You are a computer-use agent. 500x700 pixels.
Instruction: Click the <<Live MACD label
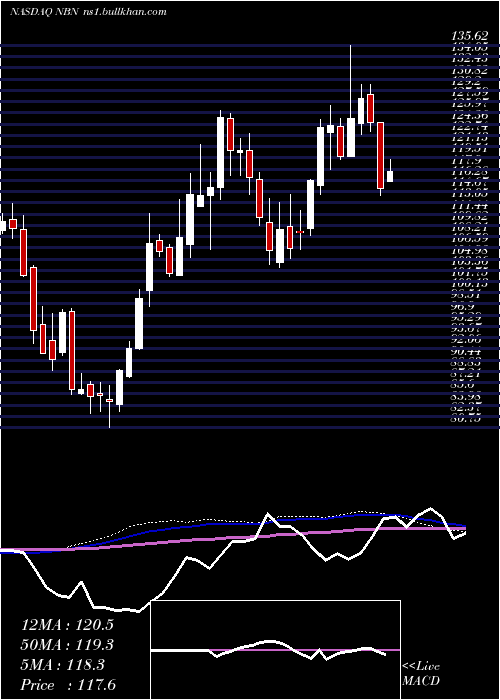pos(421,674)
